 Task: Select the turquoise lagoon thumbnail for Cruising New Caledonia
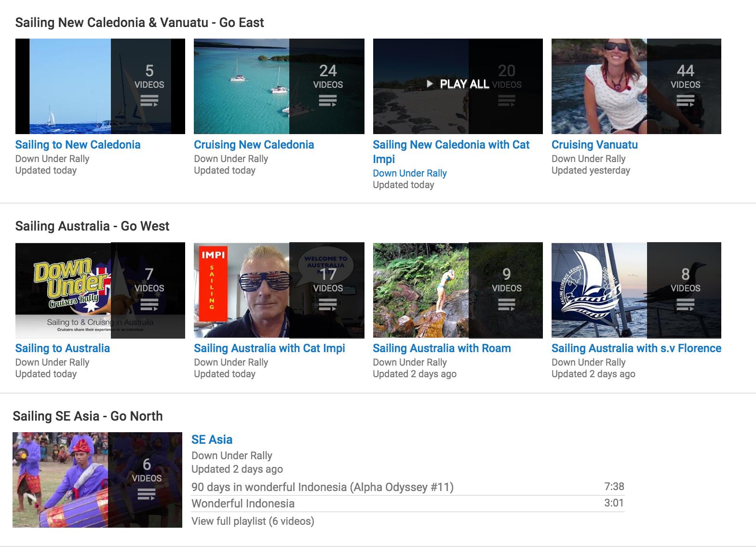(x=279, y=86)
